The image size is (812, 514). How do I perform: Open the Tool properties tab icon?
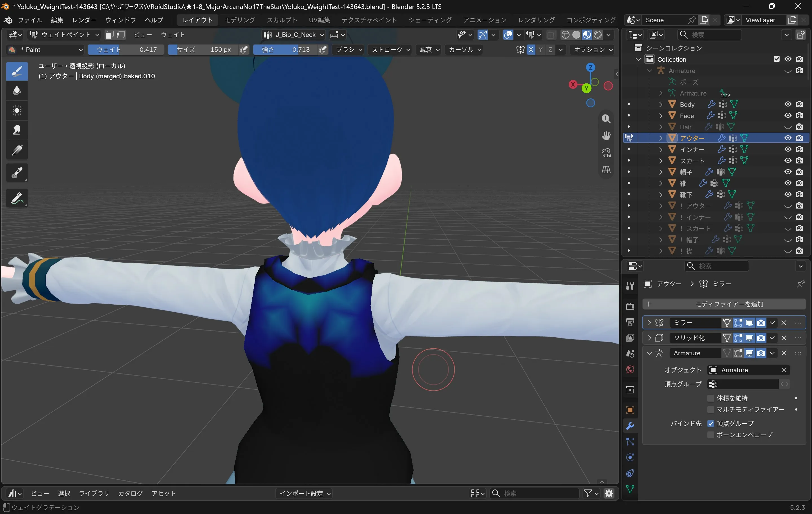tap(630, 286)
